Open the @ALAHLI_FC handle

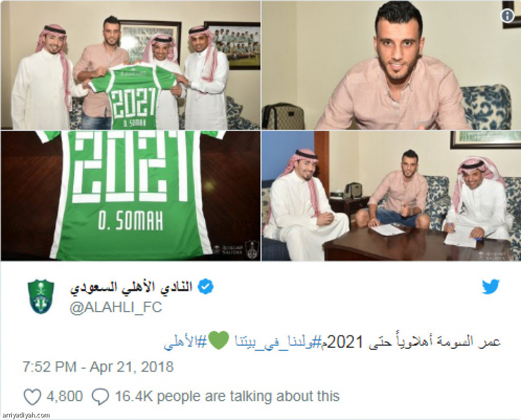coord(115,307)
